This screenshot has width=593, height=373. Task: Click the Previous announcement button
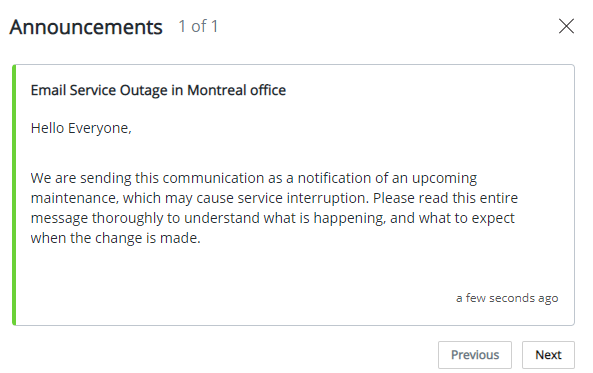click(475, 355)
